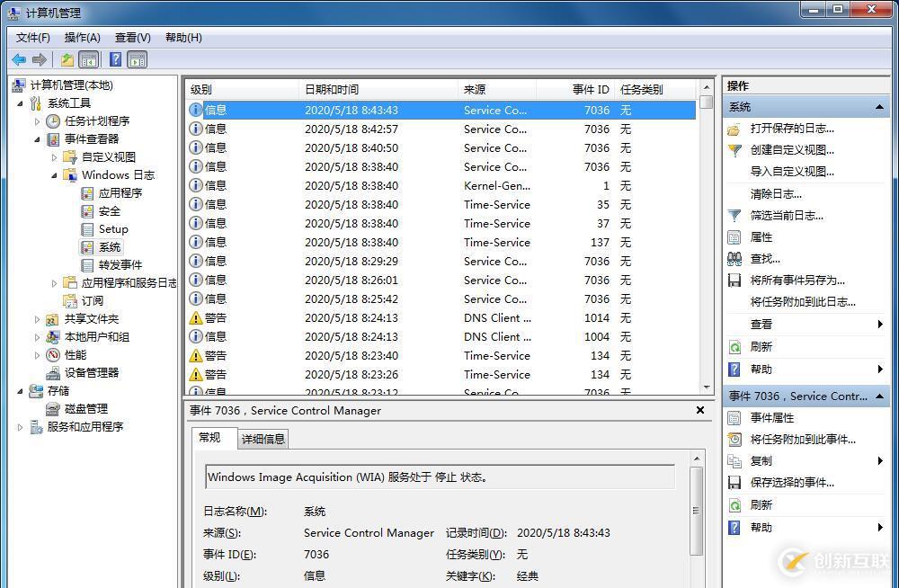Screen dimensions: 899x588
Task: Toggle the Action pane toolbar icon
Action: 138,59
